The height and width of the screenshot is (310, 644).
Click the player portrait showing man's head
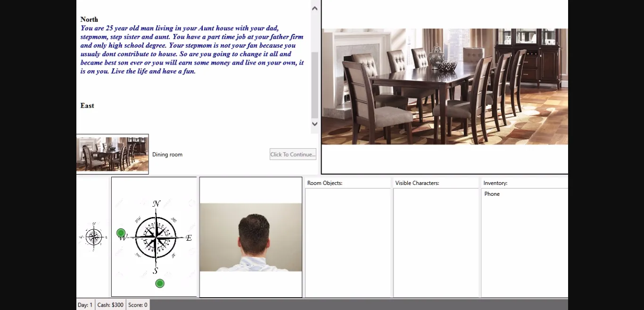pos(250,237)
